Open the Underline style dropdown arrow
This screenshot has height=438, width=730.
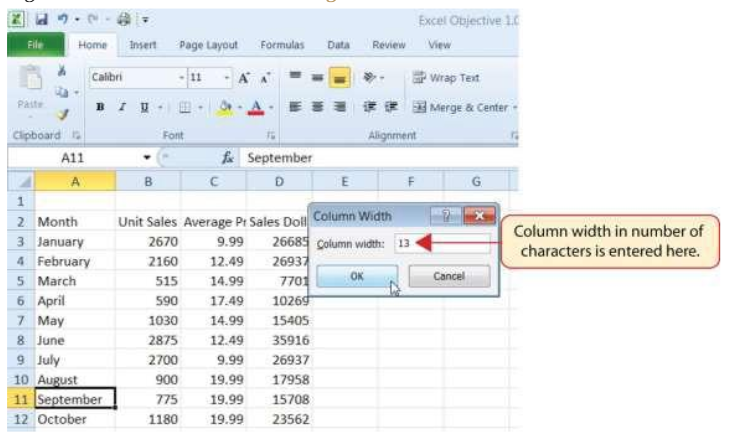pos(160,108)
